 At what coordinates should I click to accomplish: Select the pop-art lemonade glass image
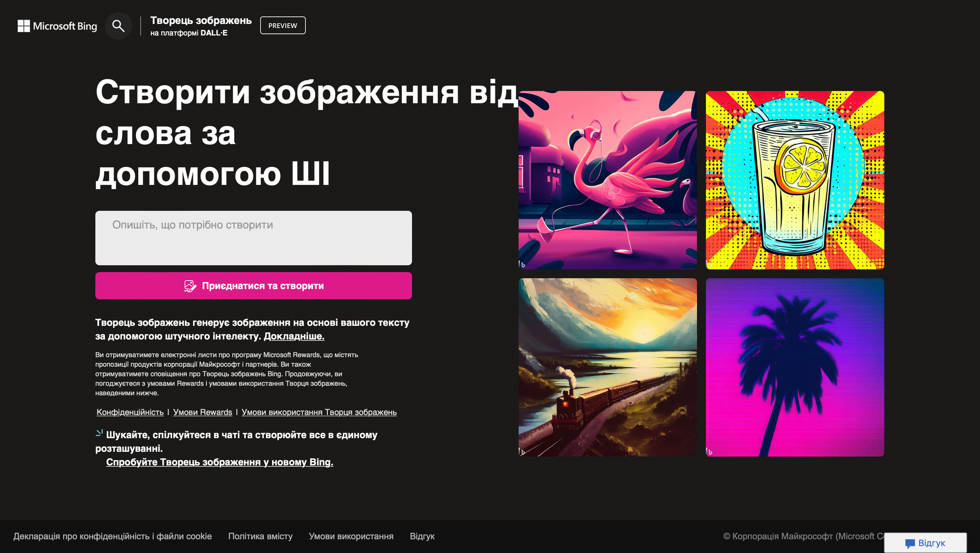click(795, 180)
